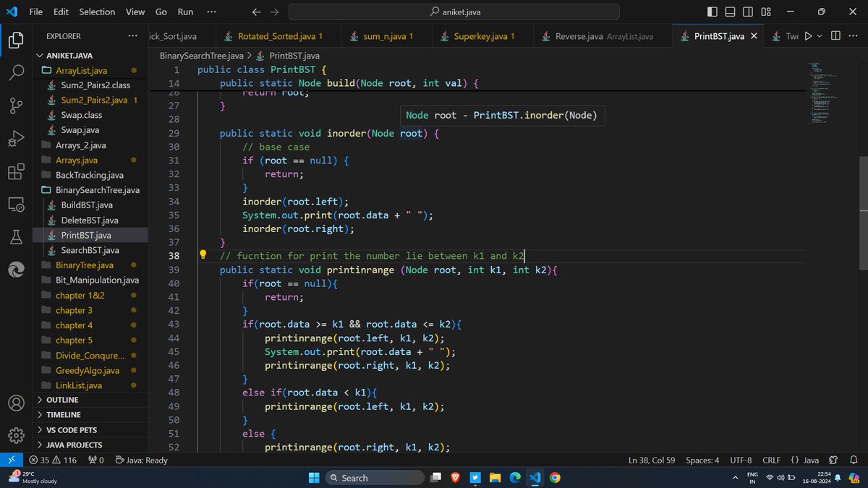
Task: Toggle the primary side bar visibility
Action: 712,12
